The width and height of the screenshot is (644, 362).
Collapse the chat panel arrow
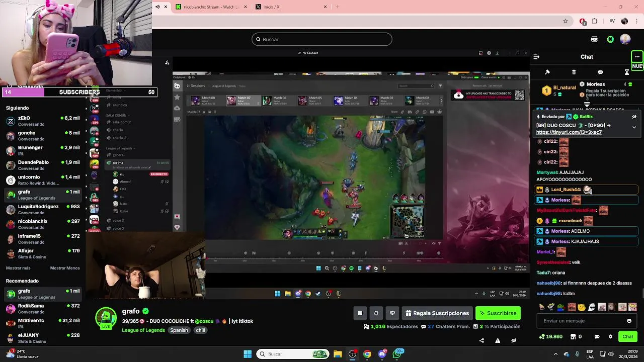(536, 57)
